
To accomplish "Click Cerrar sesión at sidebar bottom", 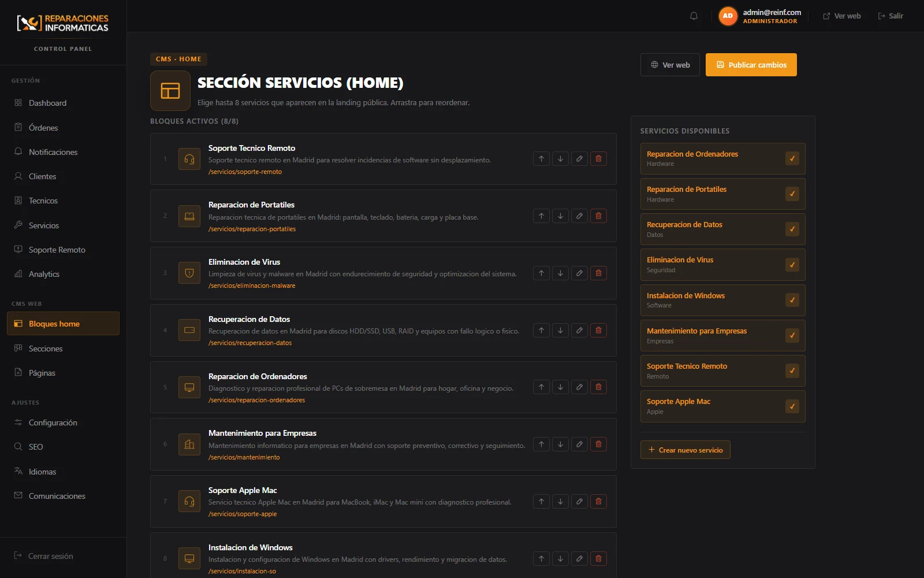I will (44, 556).
